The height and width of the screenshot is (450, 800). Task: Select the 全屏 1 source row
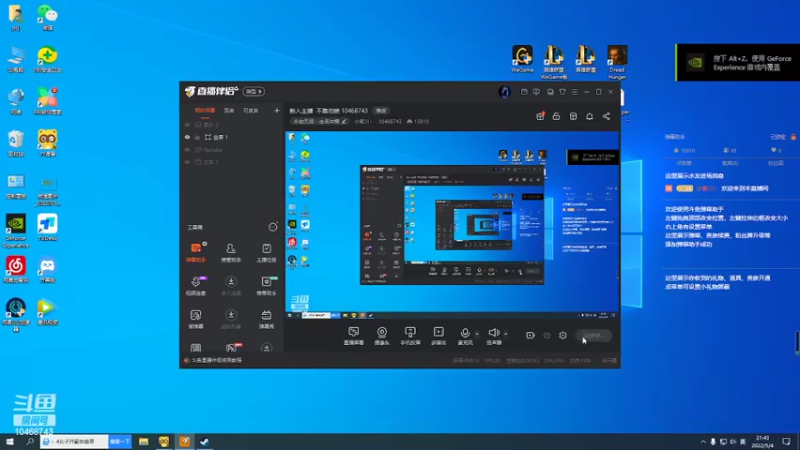coord(232,137)
